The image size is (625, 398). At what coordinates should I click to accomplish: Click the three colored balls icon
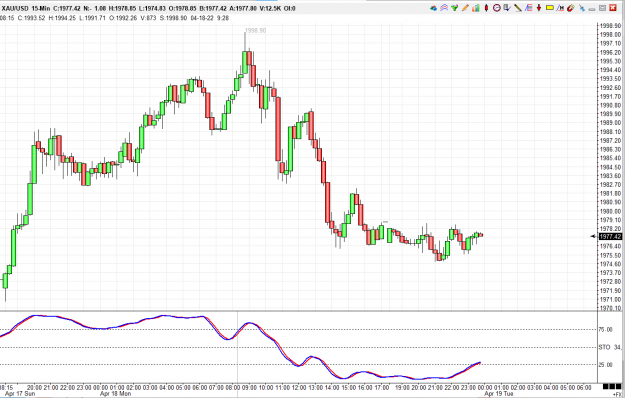(x=433, y=8)
